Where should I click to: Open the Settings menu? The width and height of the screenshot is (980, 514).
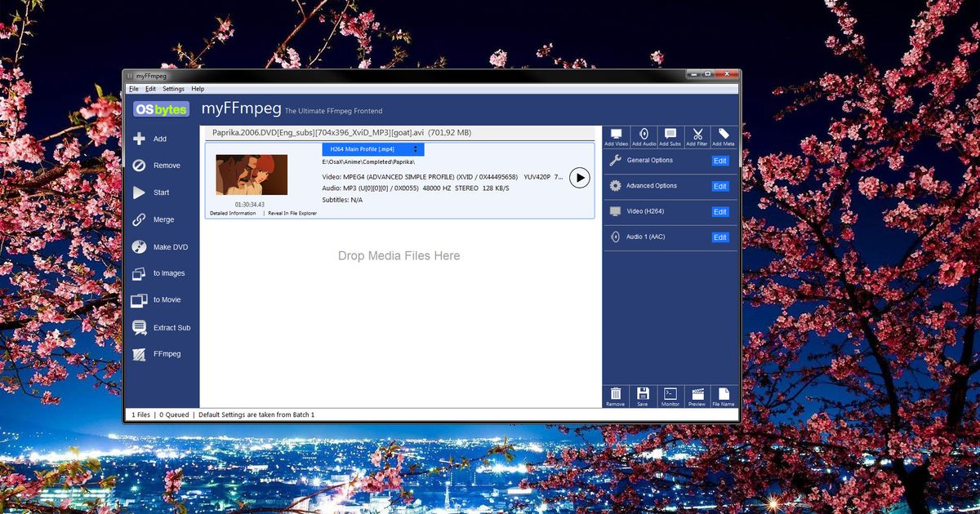(x=172, y=88)
